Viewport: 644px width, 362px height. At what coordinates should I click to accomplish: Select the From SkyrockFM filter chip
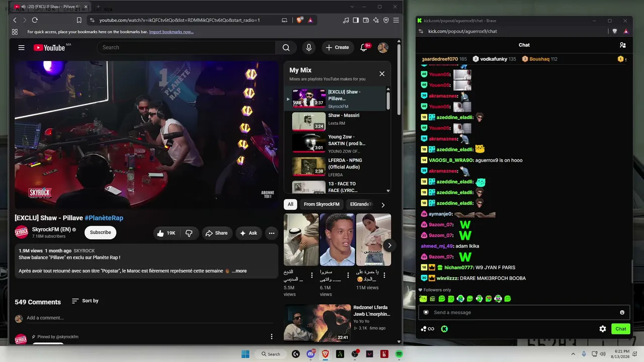(321, 205)
